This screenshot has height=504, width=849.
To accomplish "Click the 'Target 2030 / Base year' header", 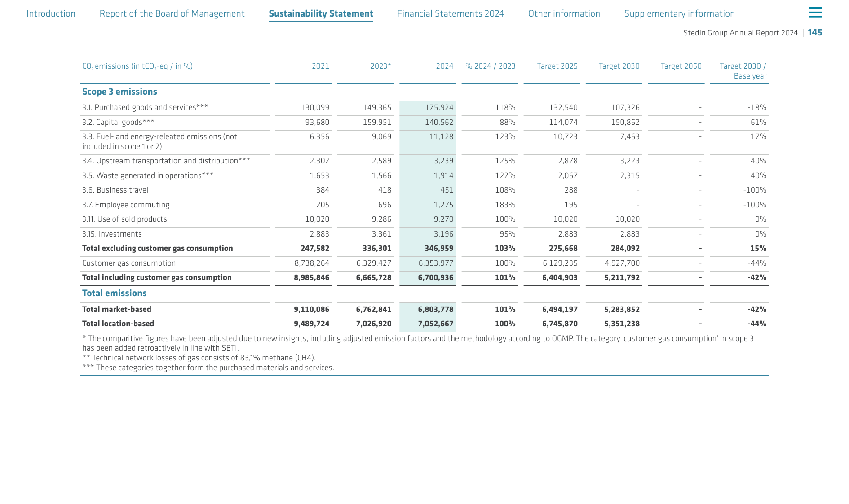I will [743, 71].
